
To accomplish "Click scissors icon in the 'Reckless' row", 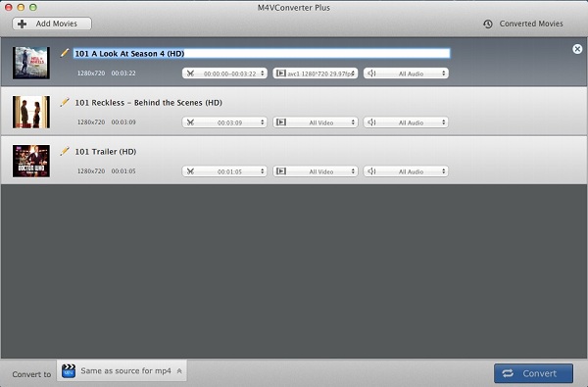I will (x=190, y=122).
